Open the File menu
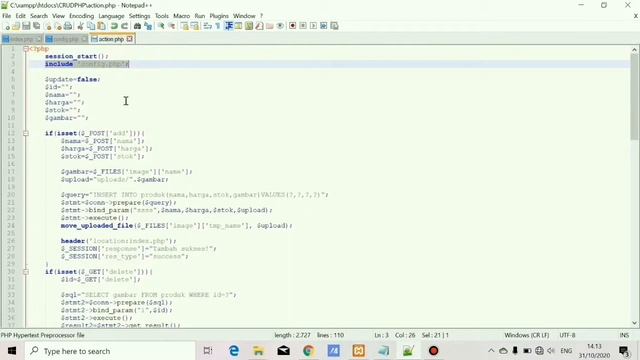Viewport: 640px width, 360px height. [7, 16]
